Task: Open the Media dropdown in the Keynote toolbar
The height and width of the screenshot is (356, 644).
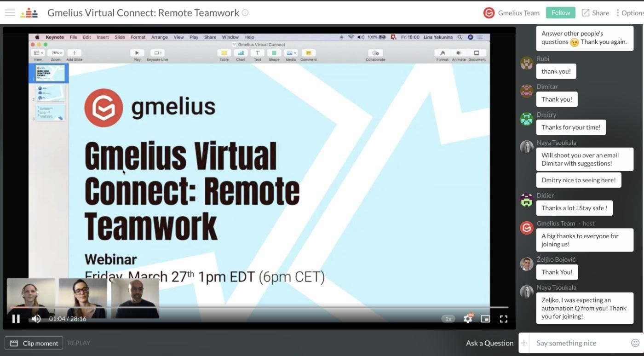Action: coord(291,53)
